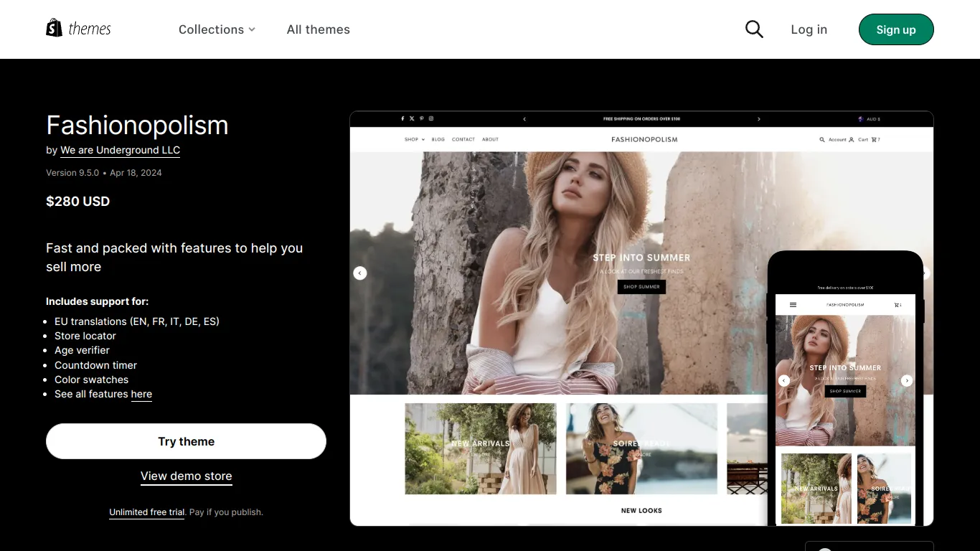Open the All themes page

(x=319, y=29)
